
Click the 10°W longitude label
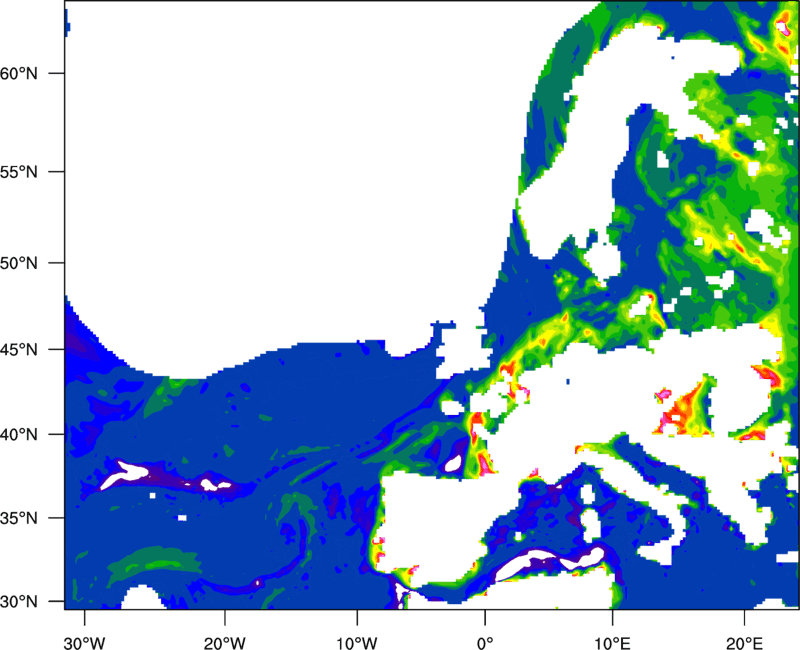point(357,643)
